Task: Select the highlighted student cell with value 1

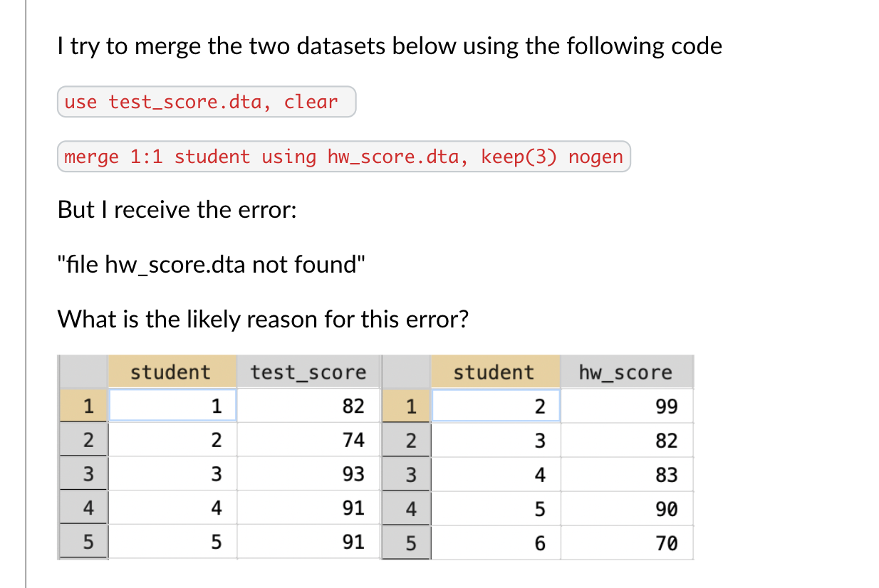Action: coord(172,406)
